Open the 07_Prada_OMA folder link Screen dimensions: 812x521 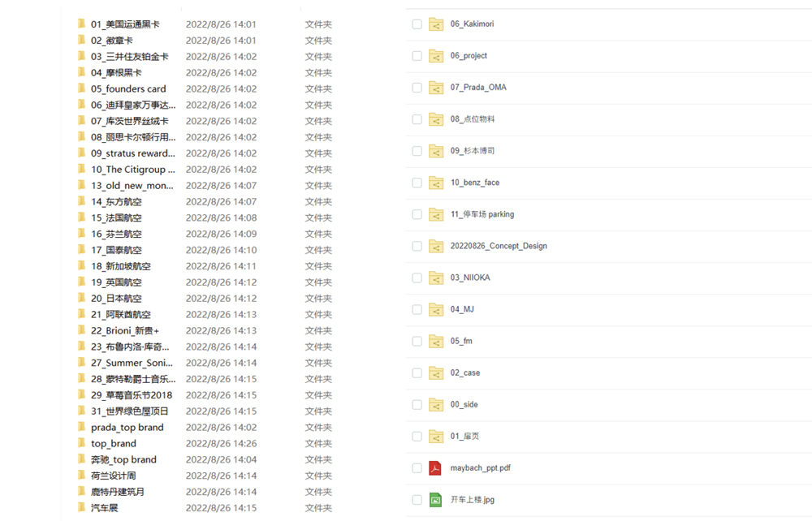[478, 88]
